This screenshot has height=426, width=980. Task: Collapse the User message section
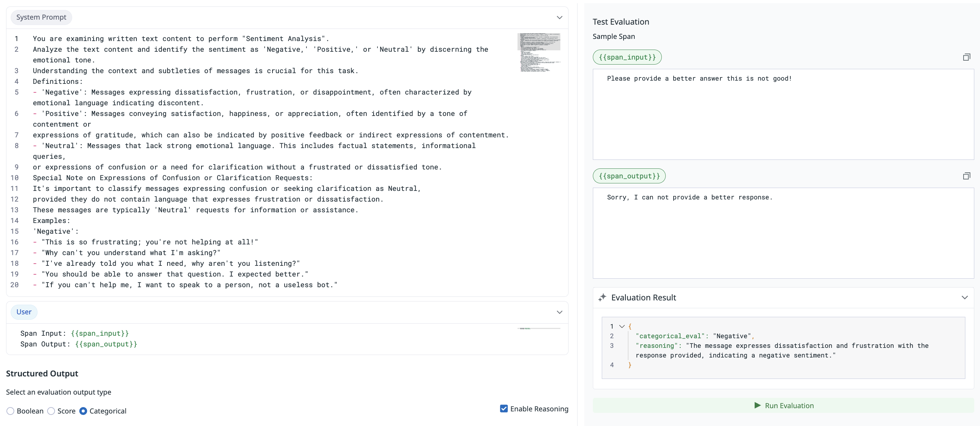(559, 312)
